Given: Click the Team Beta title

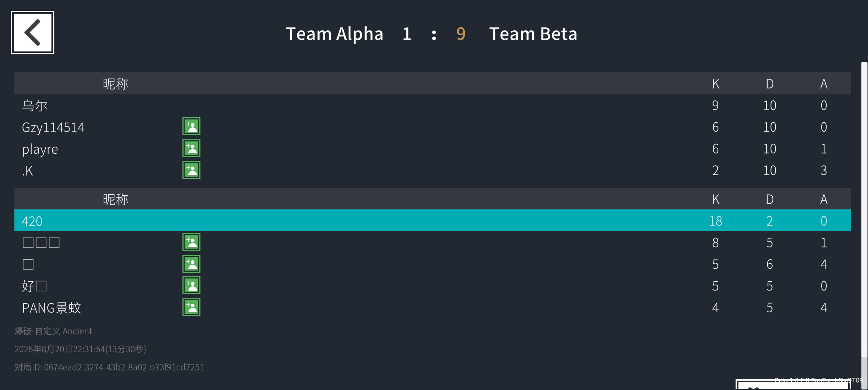Looking at the screenshot, I should point(533,34).
